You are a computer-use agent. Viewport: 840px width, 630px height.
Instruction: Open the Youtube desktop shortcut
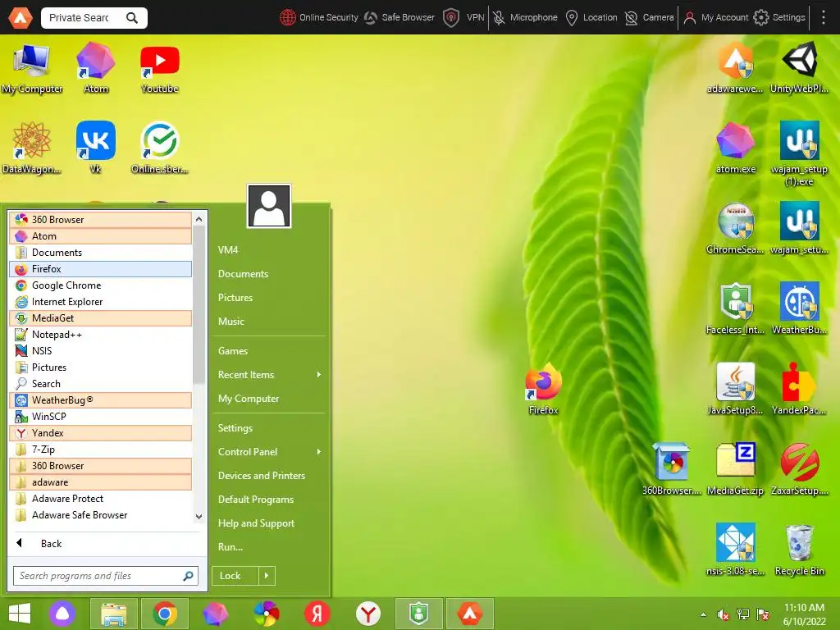point(159,68)
